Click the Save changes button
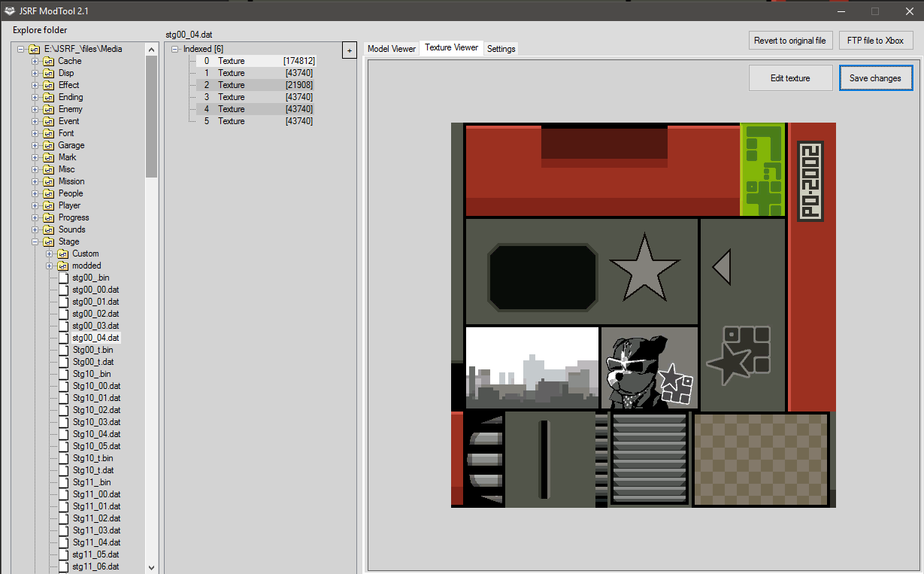Screen dimensions: 924x574 click(x=876, y=77)
